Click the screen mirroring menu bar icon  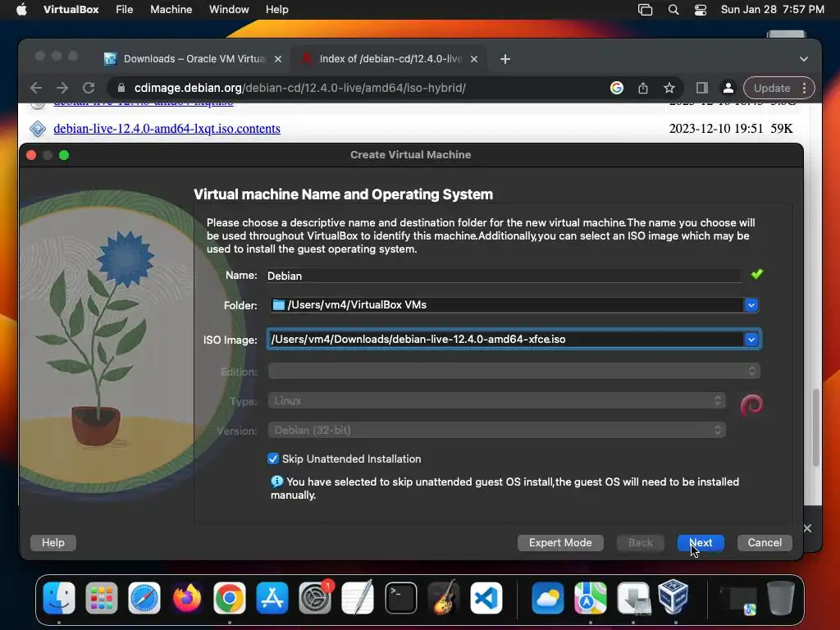pyautogui.click(x=645, y=9)
